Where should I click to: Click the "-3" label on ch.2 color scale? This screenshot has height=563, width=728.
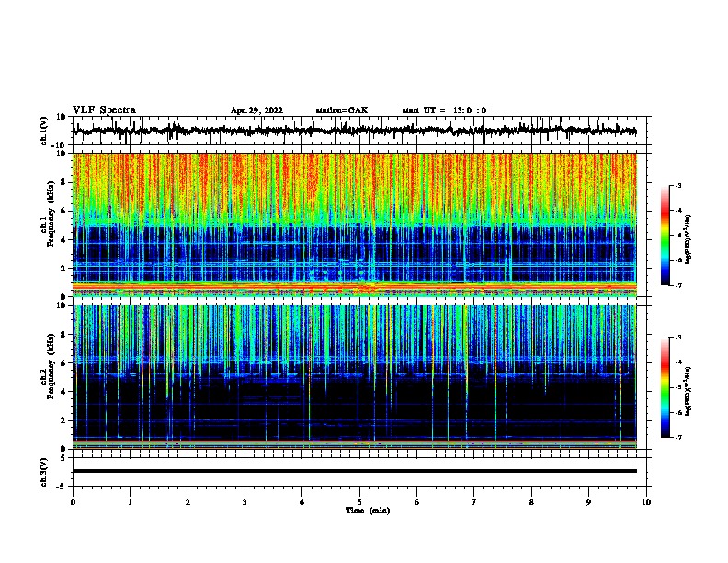pos(677,338)
